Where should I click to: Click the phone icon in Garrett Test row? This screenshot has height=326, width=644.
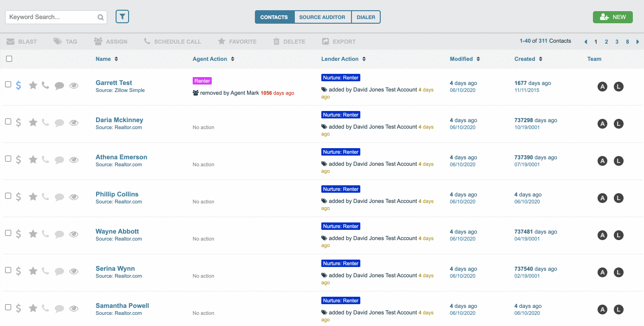(x=45, y=85)
